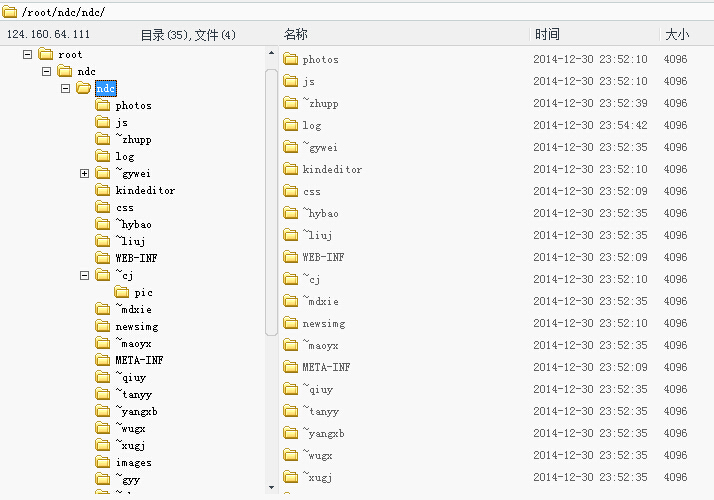The width and height of the screenshot is (714, 500).
Task: Click ~maoyx name in the file list
Action: (321, 345)
